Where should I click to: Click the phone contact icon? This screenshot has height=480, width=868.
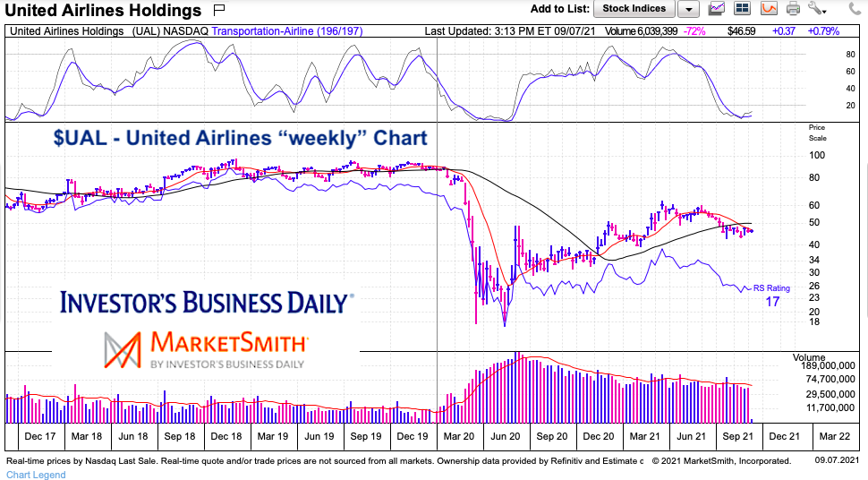(855, 8)
